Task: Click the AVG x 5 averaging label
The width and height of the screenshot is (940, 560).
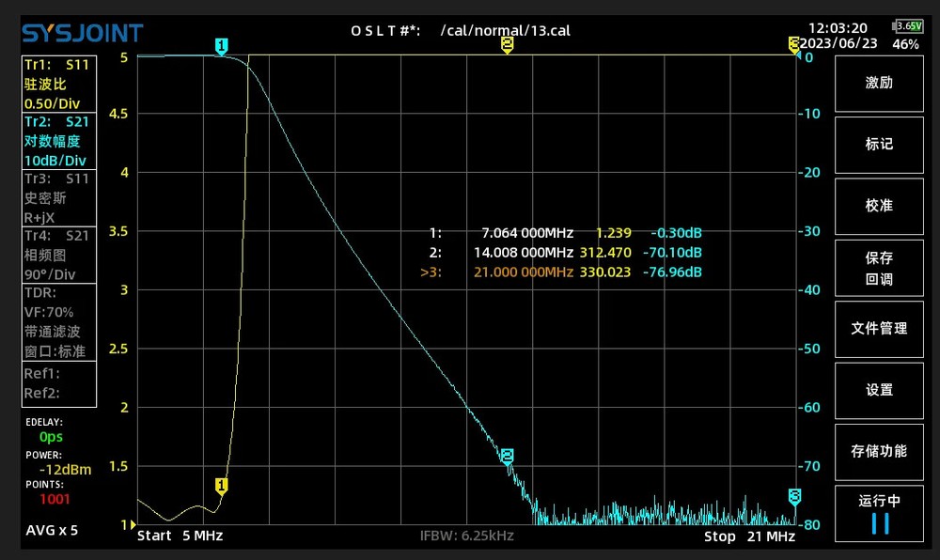Action: point(52,530)
